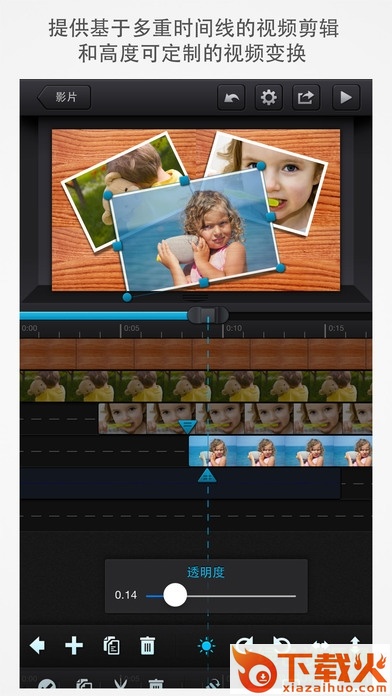Click the 透明度 slider knob
Screen dimensions: 392x696
click(x=175, y=595)
